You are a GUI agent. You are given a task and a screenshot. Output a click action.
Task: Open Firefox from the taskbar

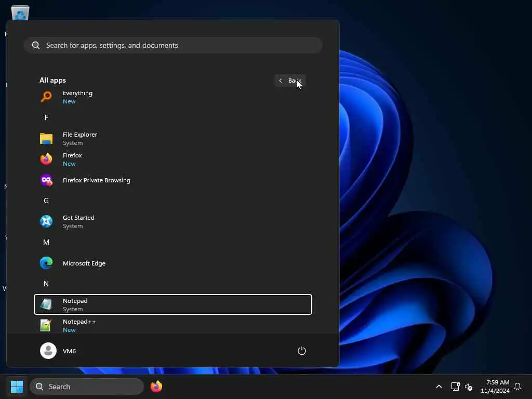click(156, 387)
